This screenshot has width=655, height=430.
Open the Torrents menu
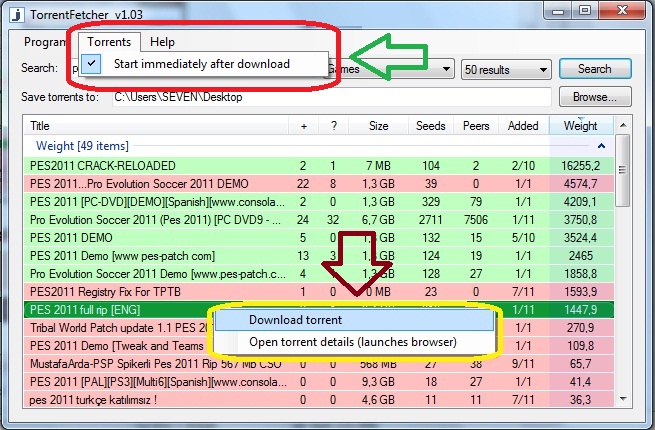(x=109, y=42)
